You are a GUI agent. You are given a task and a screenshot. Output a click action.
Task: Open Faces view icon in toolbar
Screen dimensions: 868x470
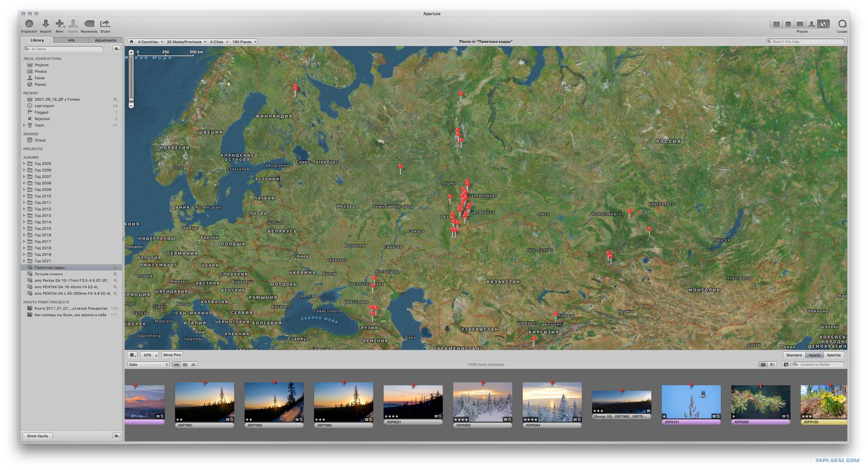tap(811, 24)
